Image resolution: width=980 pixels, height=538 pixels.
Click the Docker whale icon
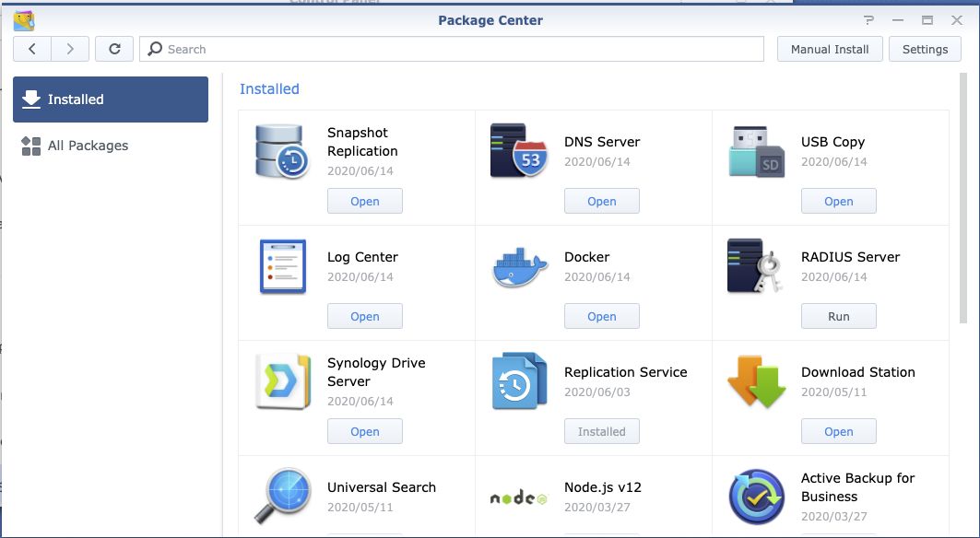click(519, 267)
